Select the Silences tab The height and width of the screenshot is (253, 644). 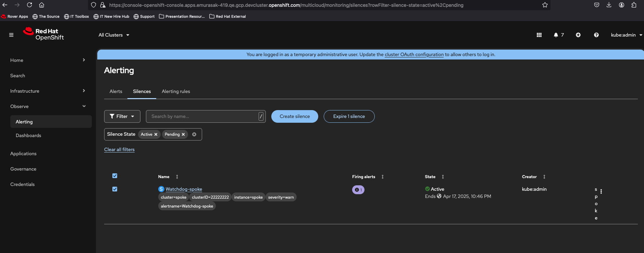click(142, 91)
